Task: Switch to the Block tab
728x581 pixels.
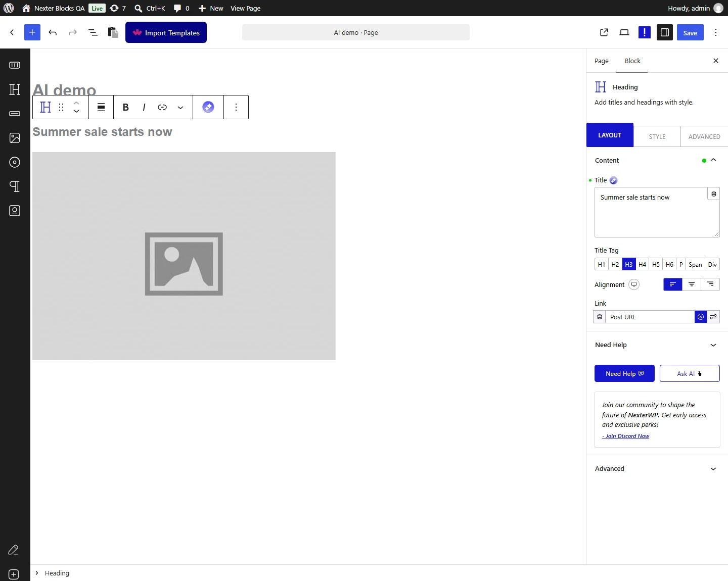Action: pos(632,61)
